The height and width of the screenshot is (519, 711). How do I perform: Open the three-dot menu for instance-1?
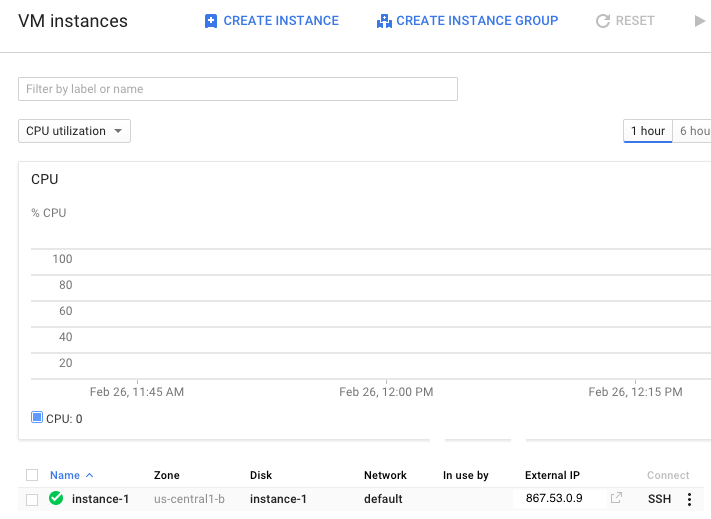tap(689, 499)
